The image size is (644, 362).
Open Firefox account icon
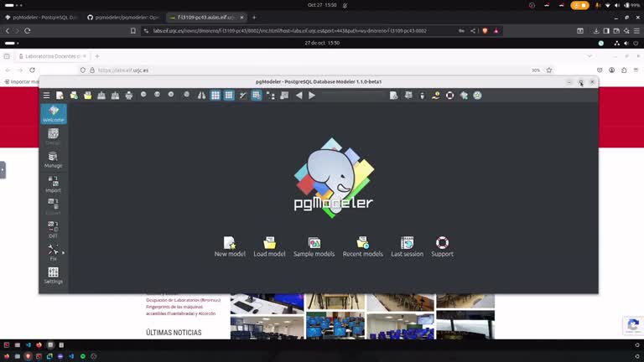point(611,70)
